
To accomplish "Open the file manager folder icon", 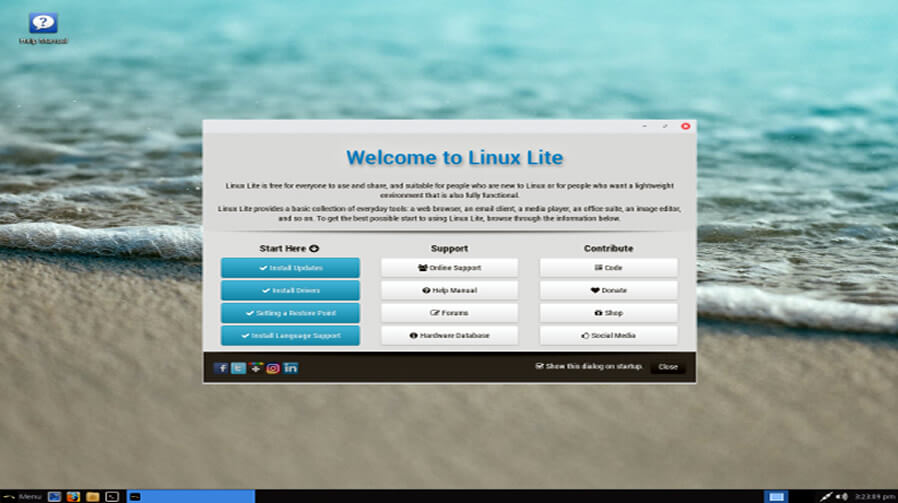I will pos(92,497).
